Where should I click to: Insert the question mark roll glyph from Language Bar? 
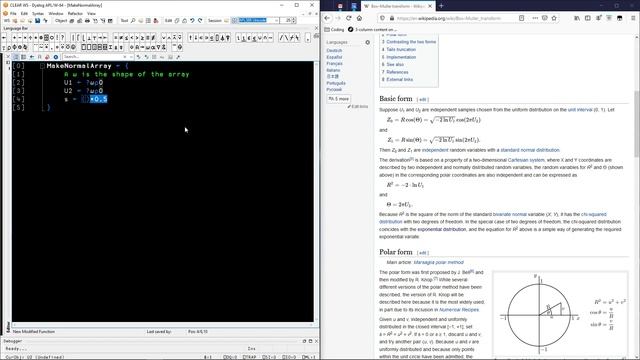62,38
